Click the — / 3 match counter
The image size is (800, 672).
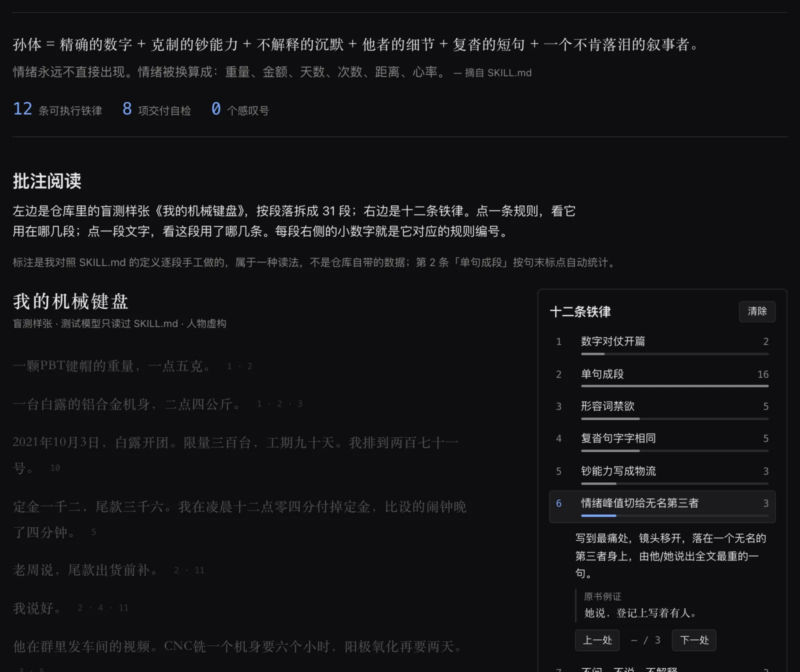coord(645,640)
